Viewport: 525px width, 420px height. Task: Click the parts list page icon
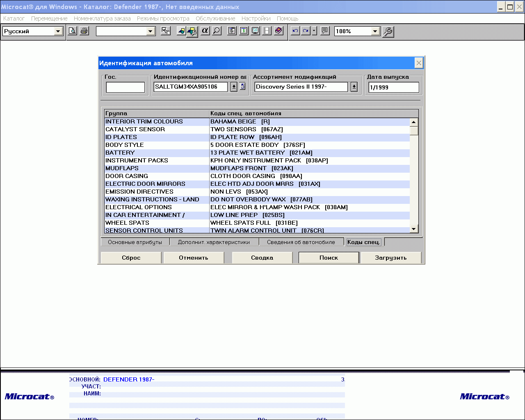232,31
